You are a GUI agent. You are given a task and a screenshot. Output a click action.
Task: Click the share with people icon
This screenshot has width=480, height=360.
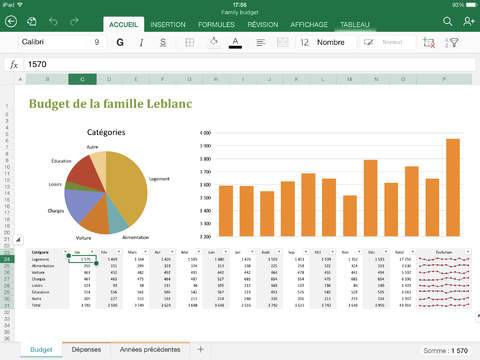tap(469, 22)
